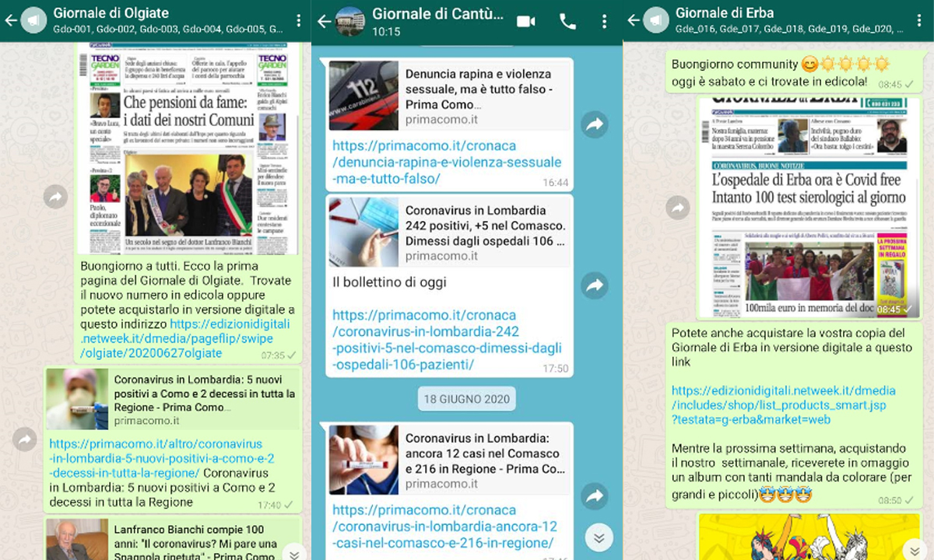Open overflow menu in Giornale di Cantù chat
The image size is (934, 560).
[605, 22]
